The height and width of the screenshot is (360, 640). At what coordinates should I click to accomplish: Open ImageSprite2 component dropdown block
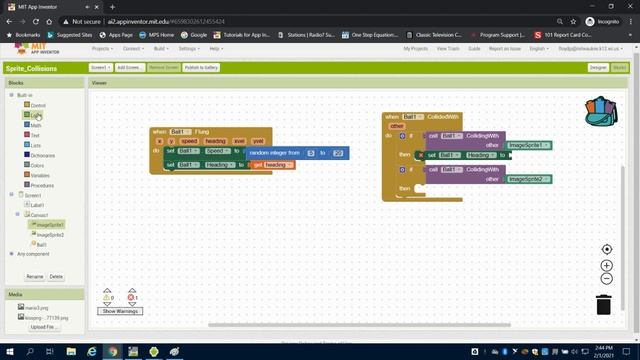click(528, 179)
